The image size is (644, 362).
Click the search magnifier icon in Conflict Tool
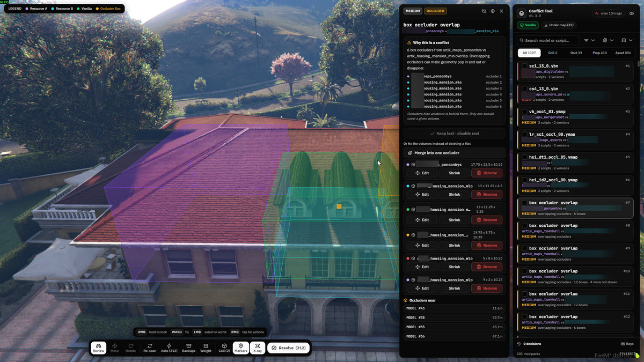click(x=521, y=40)
